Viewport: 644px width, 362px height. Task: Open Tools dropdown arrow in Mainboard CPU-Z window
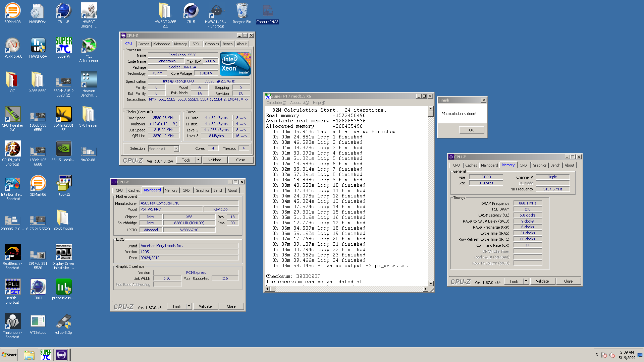pos(189,306)
